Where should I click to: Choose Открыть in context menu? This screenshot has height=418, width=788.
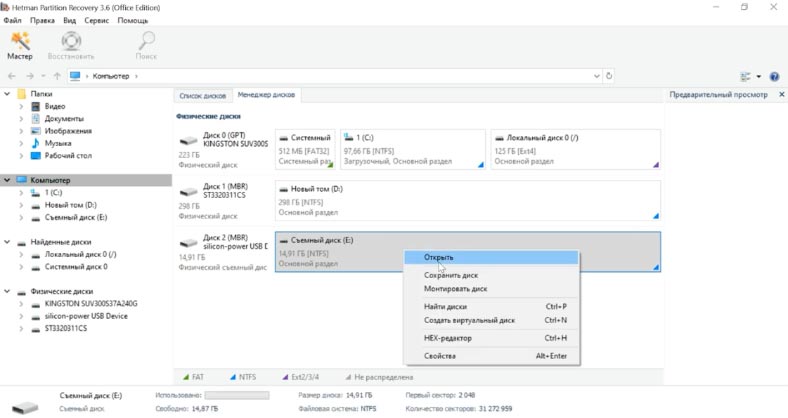pos(491,257)
